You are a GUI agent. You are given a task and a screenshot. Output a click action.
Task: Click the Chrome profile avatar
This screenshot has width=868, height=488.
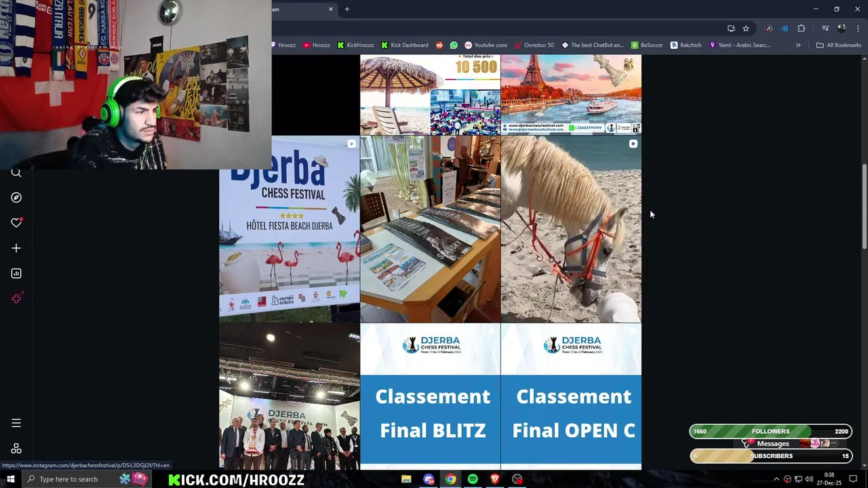pos(842,28)
